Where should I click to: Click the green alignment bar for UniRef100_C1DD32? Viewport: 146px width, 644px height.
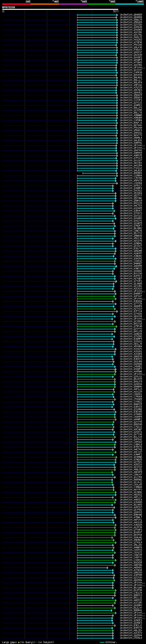(96, 261)
